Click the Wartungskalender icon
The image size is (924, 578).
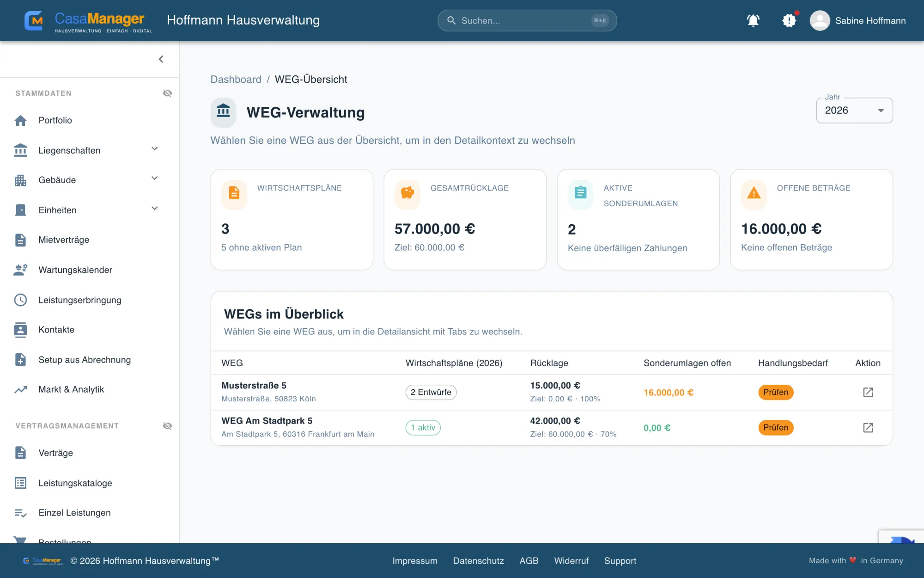[x=20, y=270]
